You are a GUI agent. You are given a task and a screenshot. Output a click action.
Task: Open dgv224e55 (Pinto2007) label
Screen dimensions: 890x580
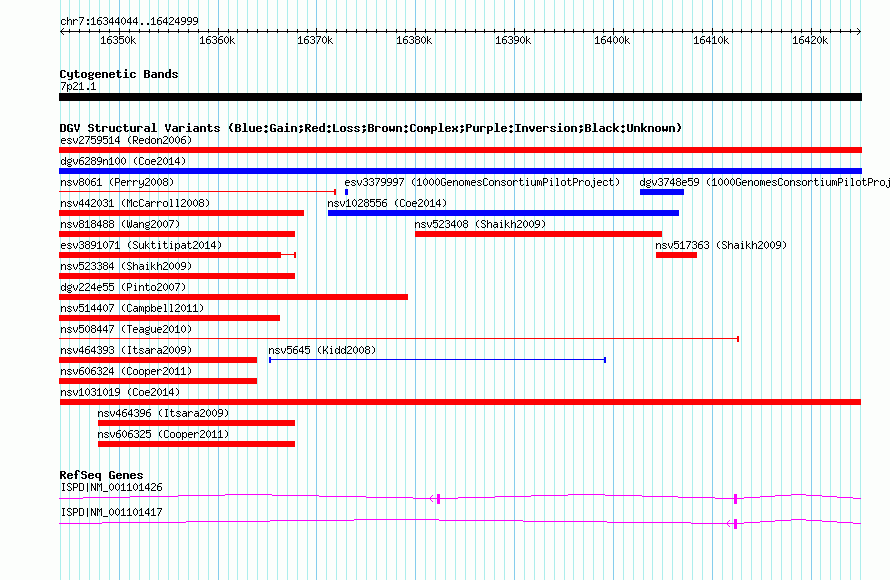(123, 287)
